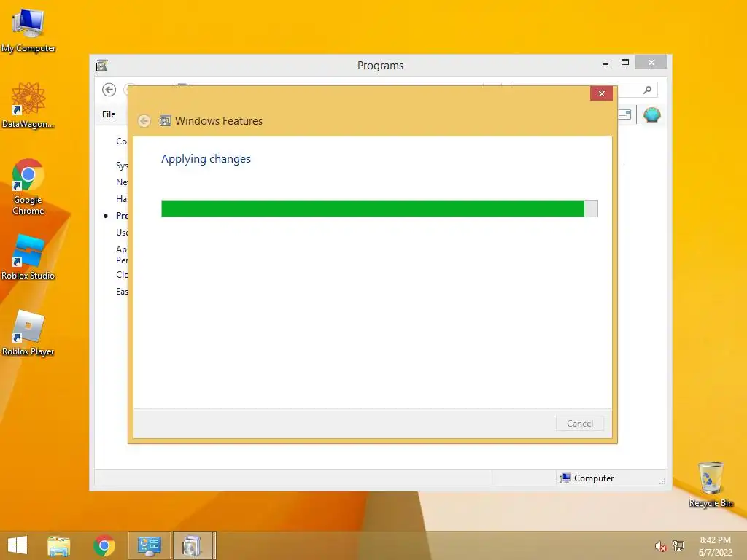Click the Programs sidebar item starting 'Ha'

[122, 198]
